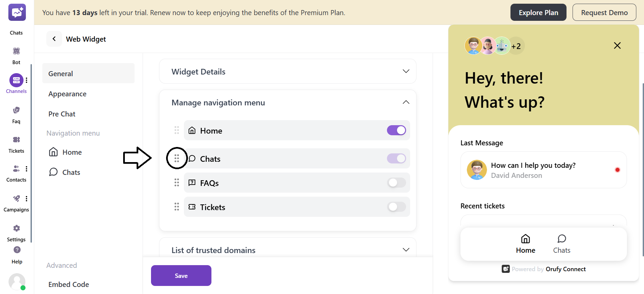Open Contacts from the sidebar

[x=16, y=169]
